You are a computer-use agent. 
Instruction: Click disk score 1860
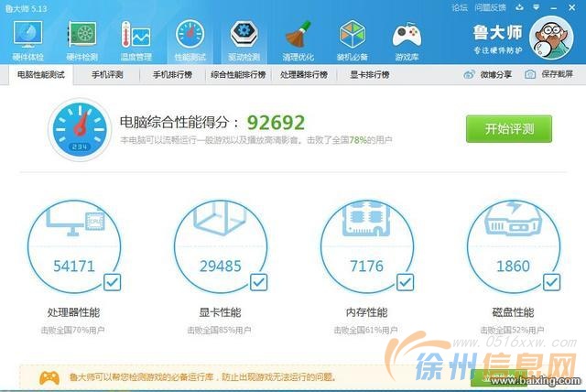[513, 267]
